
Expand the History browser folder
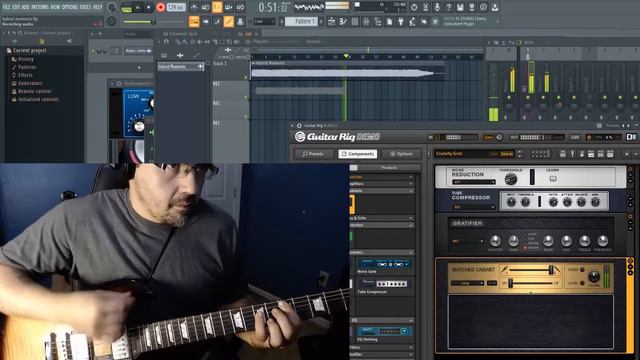pyautogui.click(x=25, y=59)
